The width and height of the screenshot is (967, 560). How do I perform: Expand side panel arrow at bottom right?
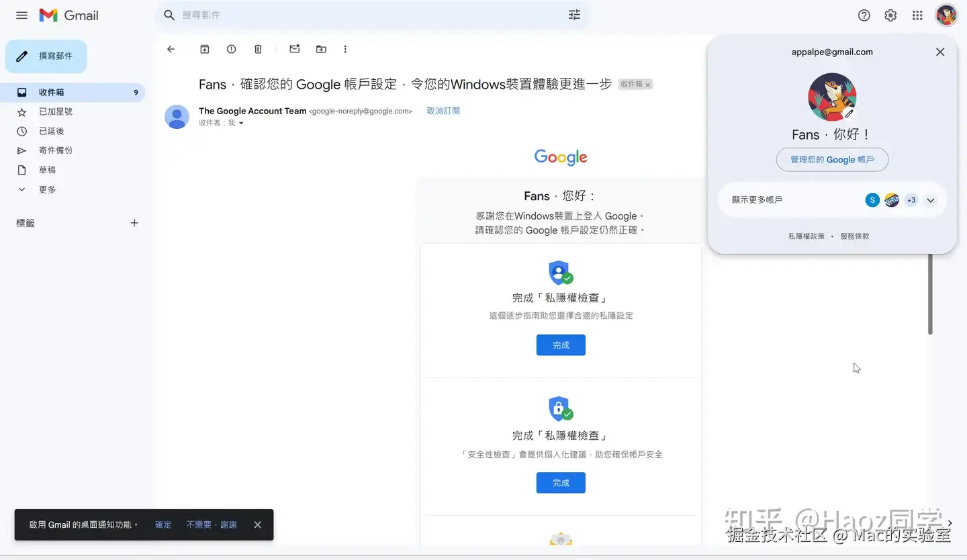(x=950, y=523)
